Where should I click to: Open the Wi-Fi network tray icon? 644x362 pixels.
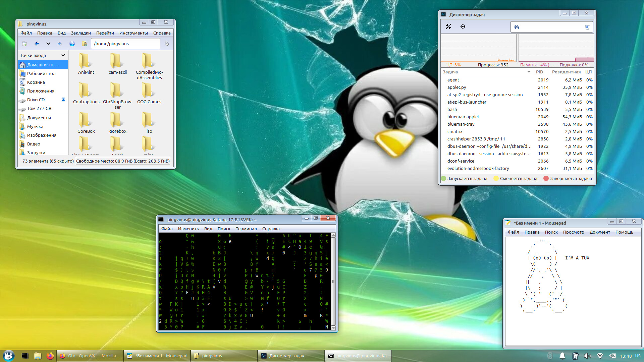point(600,356)
